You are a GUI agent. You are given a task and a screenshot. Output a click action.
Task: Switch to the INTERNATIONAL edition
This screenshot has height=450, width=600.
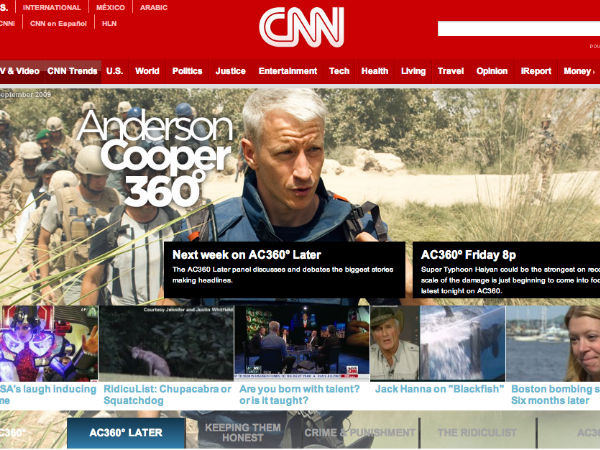point(54,7)
